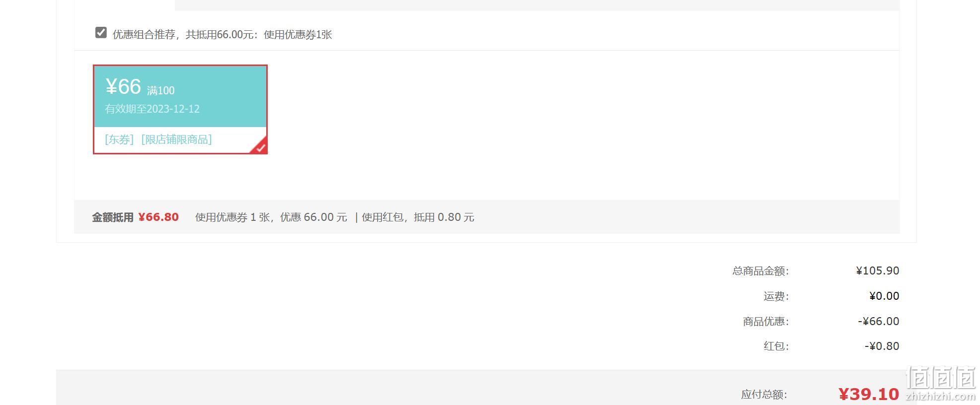
Task: Click the 商品优惠 -¥66.00 value
Action: tap(878, 321)
